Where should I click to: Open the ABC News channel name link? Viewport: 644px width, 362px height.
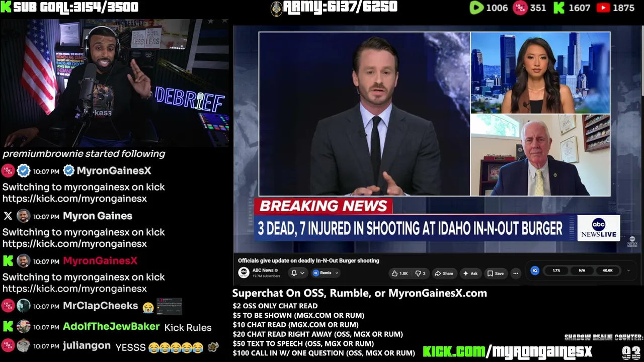click(x=263, y=270)
